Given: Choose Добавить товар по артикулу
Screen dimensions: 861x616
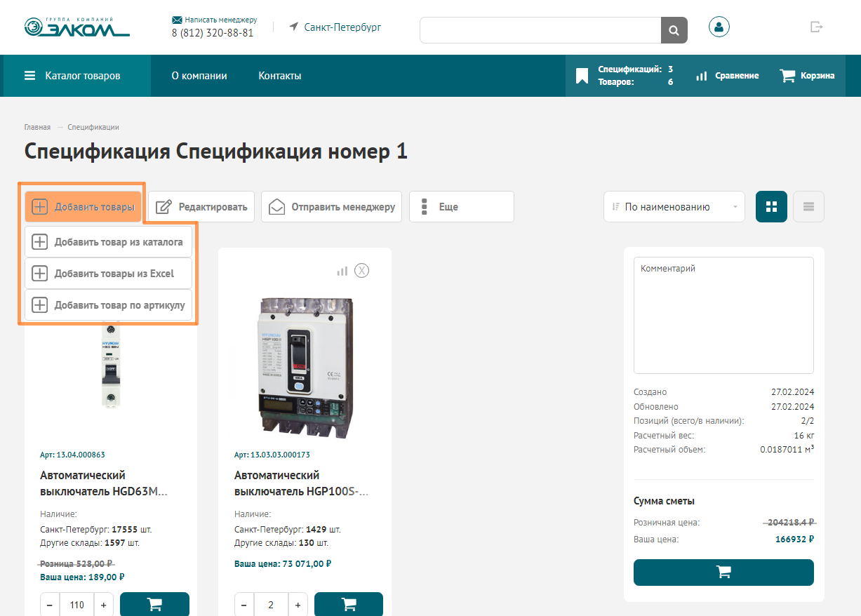Looking at the screenshot, I should (109, 305).
